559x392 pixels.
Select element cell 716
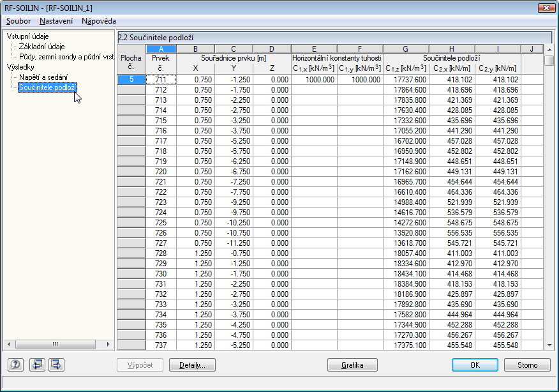161,130
